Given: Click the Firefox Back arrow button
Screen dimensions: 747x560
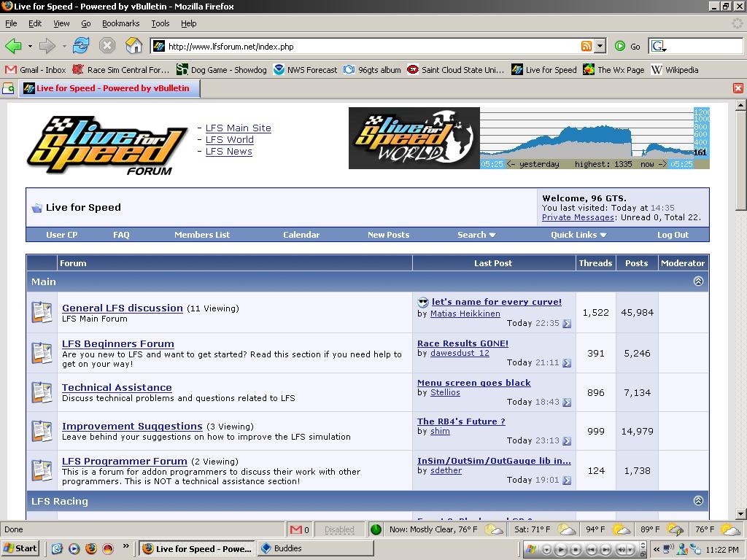Looking at the screenshot, I should pos(13,46).
